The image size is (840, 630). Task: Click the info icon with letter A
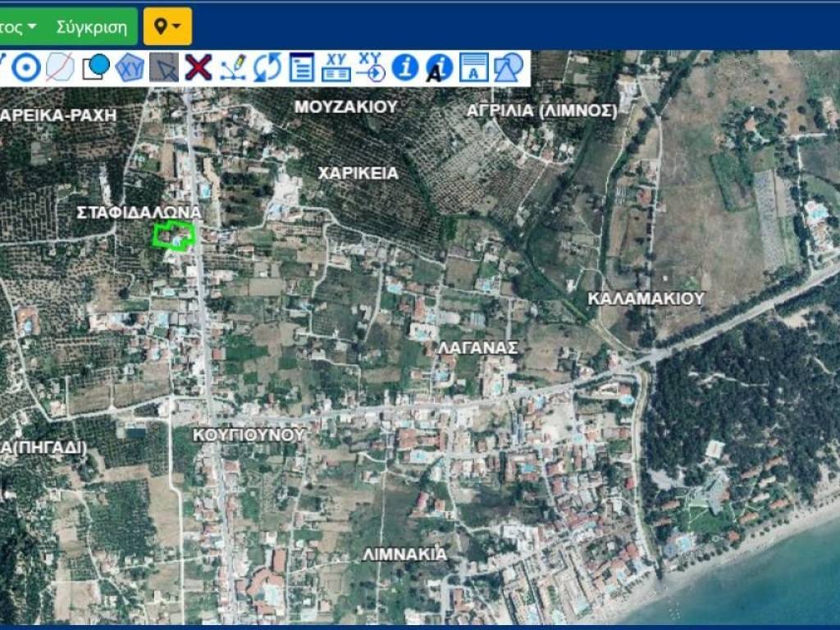coord(440,67)
